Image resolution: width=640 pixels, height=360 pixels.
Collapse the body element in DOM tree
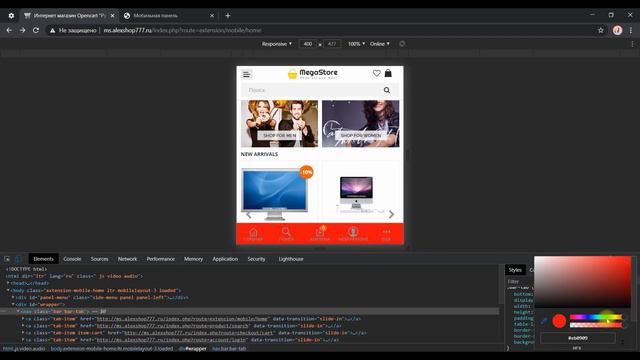8,290
